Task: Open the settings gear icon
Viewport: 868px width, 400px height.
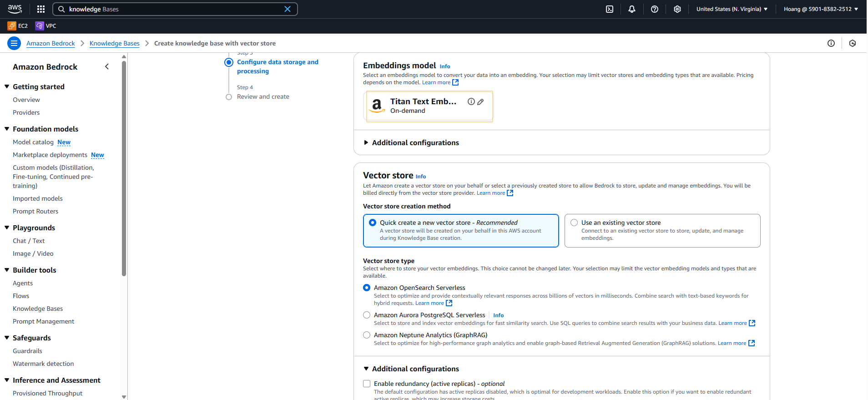Action: pos(677,9)
